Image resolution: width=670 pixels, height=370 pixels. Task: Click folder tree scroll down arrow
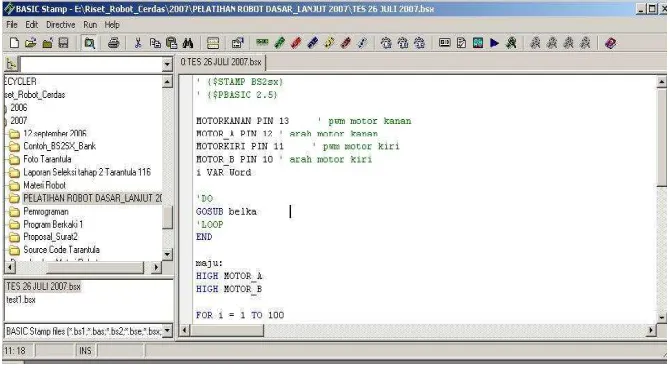click(168, 254)
